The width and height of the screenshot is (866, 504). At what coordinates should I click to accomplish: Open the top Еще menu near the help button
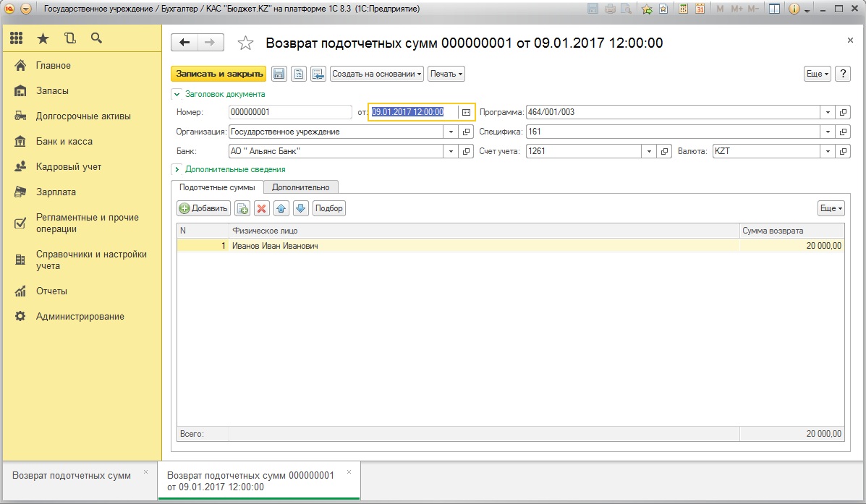[x=818, y=74]
